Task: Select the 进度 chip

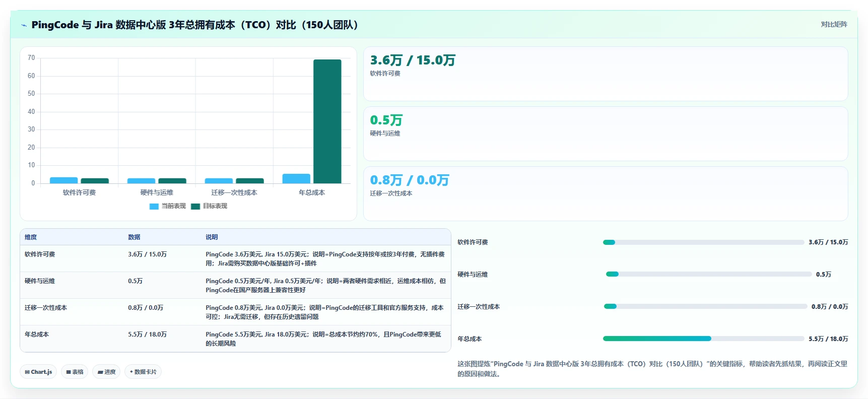Action: (x=106, y=372)
